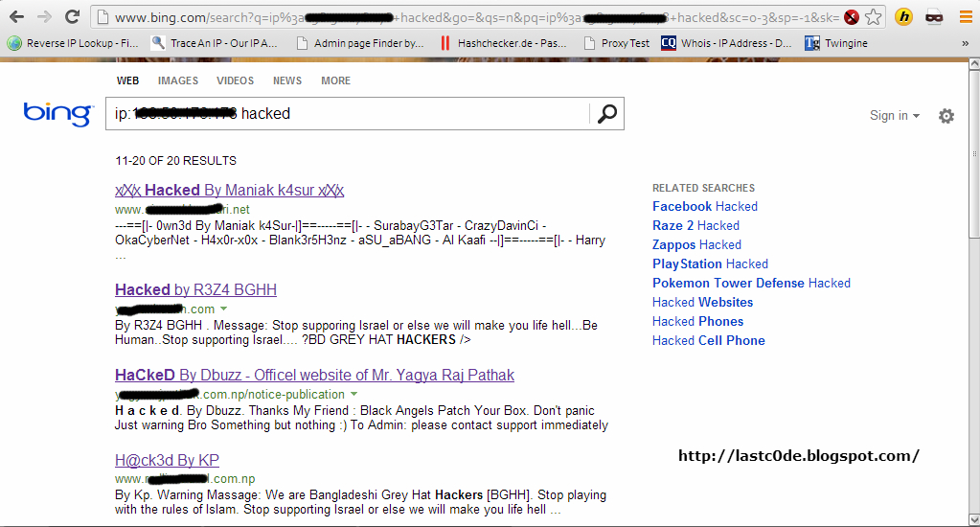Submit search with the magnifier icon

click(607, 114)
